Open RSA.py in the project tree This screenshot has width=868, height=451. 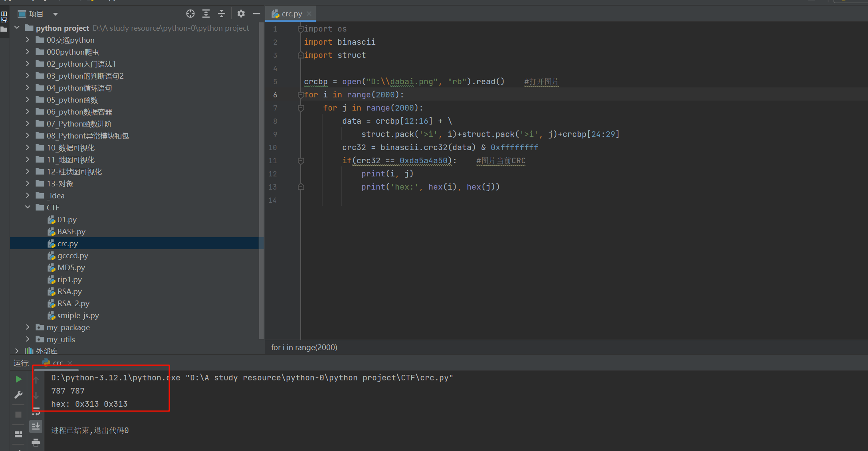(69, 291)
